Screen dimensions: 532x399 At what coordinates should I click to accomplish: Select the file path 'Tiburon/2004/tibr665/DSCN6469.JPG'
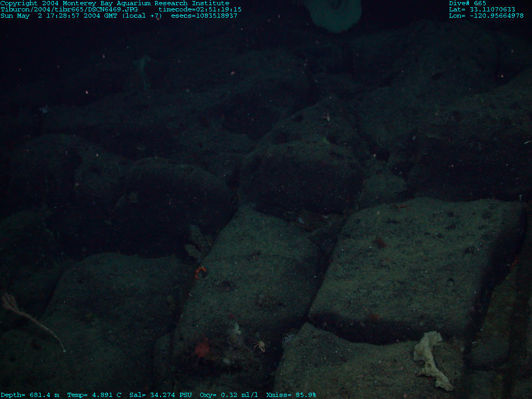[69, 9]
